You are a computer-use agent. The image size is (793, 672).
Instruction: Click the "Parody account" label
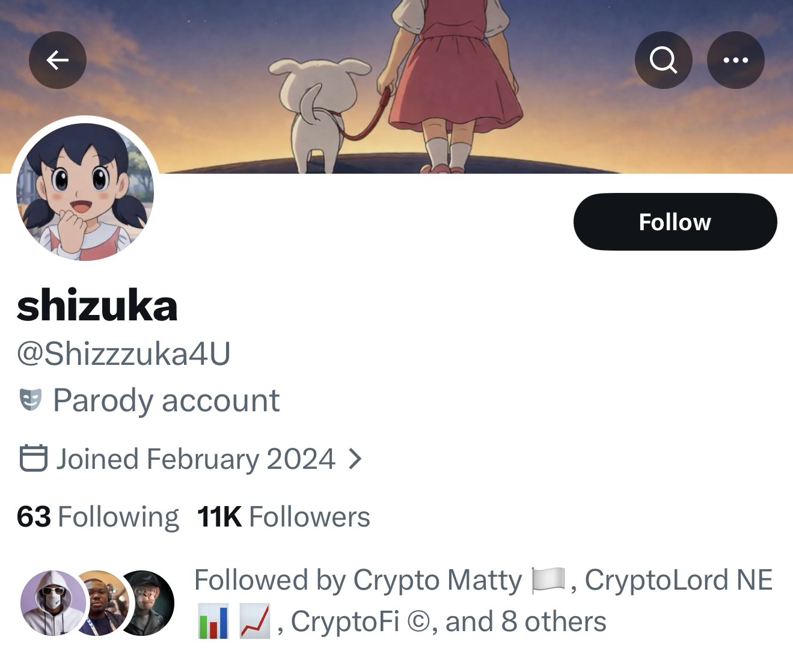pyautogui.click(x=166, y=400)
